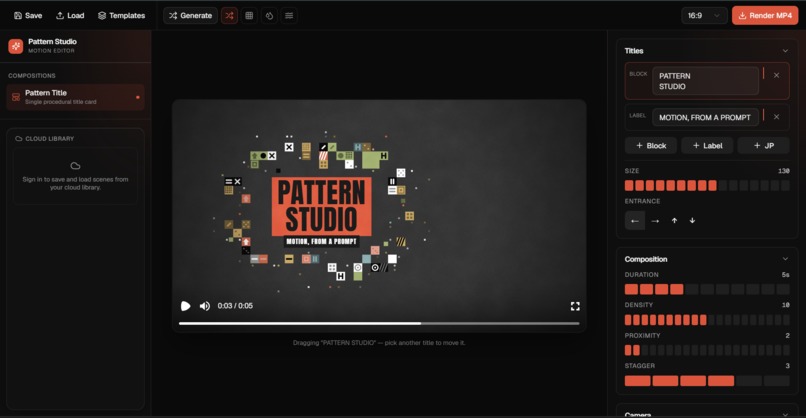Screen dimensions: 806x418
Task: Enter fullscreen preview
Action: pos(575,306)
